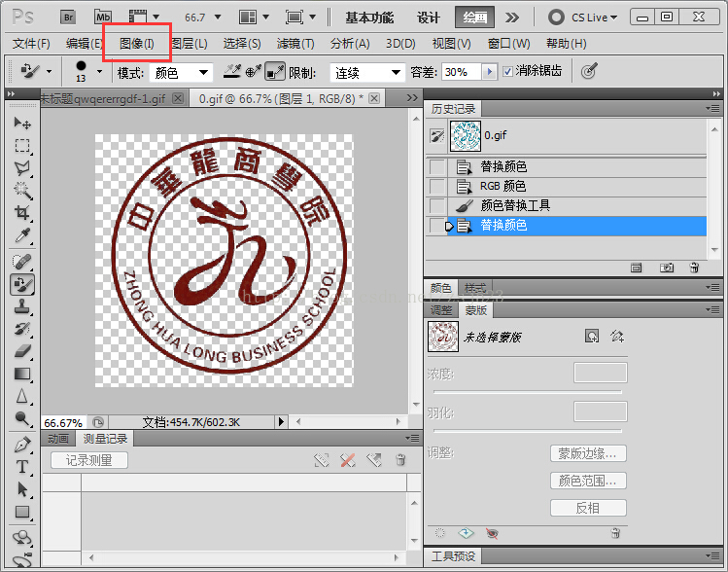The width and height of the screenshot is (728, 572).
Task: Open the 文件(F) menu
Action: pyautogui.click(x=31, y=44)
